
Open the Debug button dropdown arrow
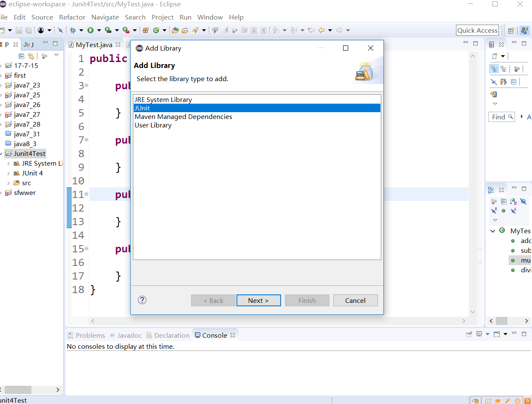pos(81,30)
